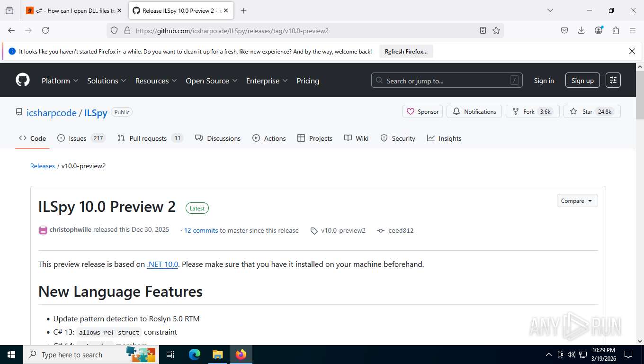The width and height of the screenshot is (644, 364).
Task: Select the Code tab
Action: point(32,138)
